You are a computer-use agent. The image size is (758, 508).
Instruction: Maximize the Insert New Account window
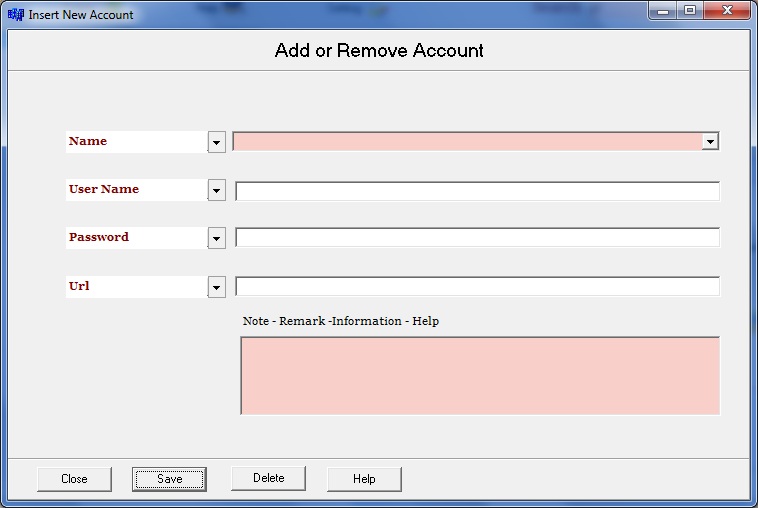690,11
